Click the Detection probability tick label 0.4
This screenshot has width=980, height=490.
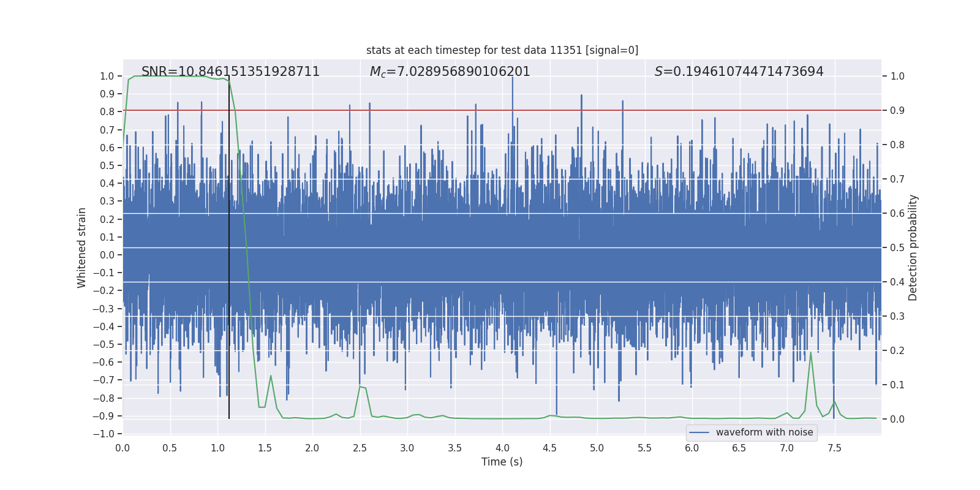pos(897,282)
